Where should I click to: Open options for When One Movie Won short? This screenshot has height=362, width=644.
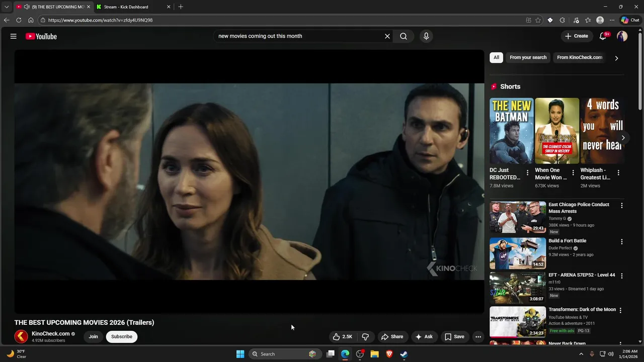pyautogui.click(x=573, y=173)
